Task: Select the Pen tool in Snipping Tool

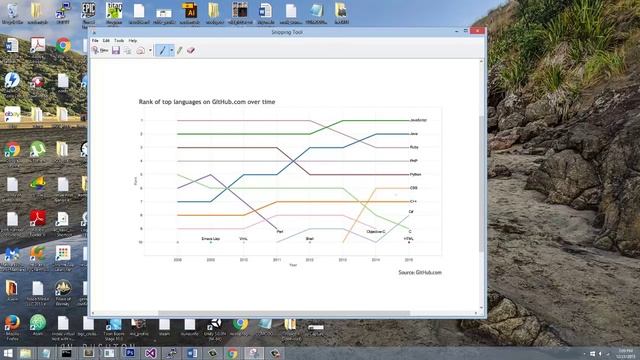Action: (162, 50)
